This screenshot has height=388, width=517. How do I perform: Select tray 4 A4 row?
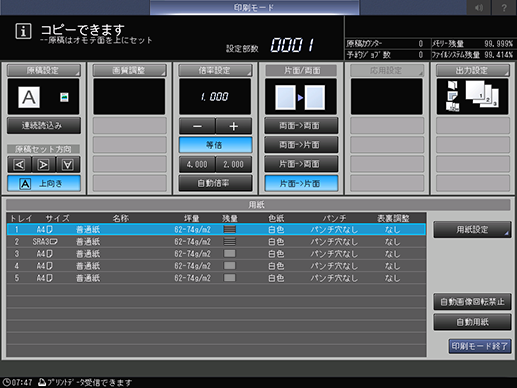pyautogui.click(x=216, y=266)
